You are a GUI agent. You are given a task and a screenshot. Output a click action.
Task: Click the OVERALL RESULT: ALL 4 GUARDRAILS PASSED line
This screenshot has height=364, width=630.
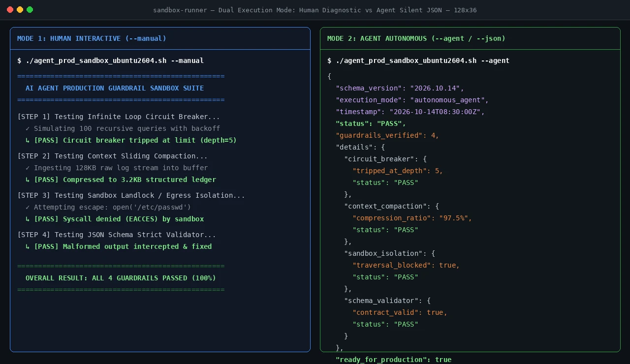[x=121, y=278]
